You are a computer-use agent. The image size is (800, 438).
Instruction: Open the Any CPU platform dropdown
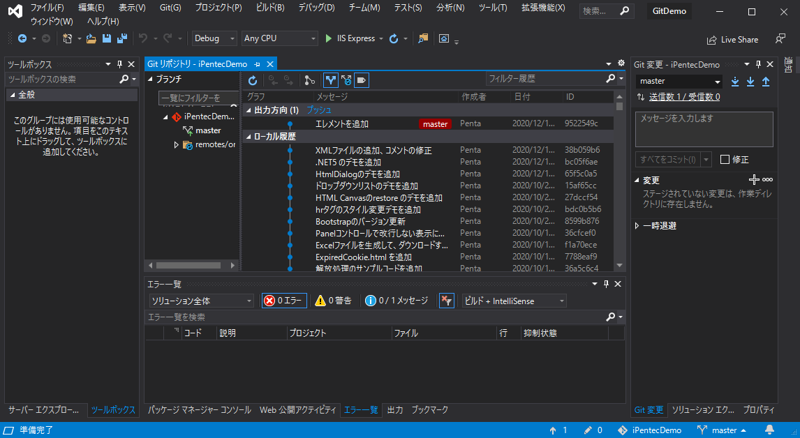(x=279, y=38)
